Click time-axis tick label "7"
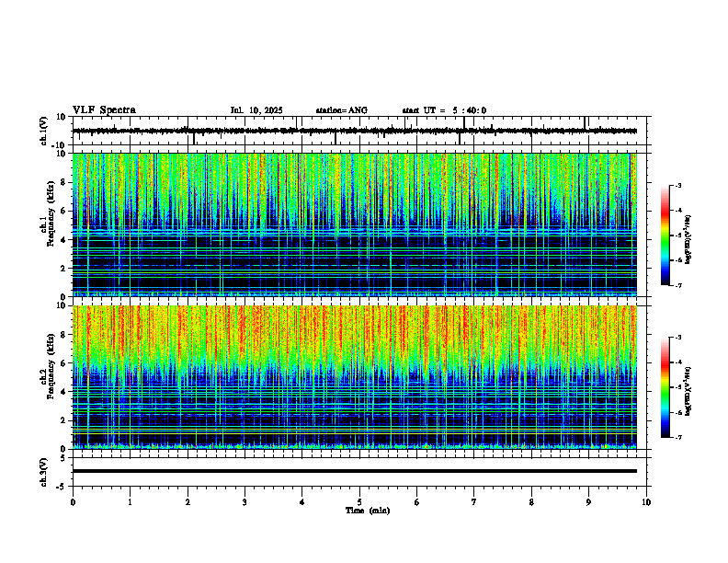 click(x=474, y=502)
